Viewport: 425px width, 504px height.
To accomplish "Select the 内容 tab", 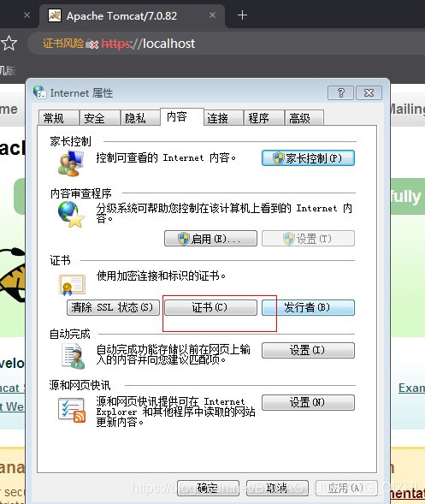I will [182, 116].
